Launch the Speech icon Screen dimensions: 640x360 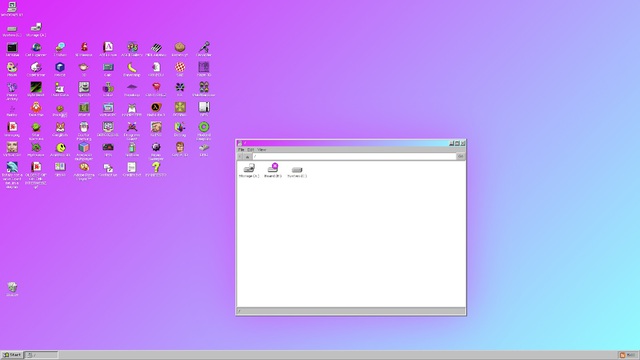84,89
